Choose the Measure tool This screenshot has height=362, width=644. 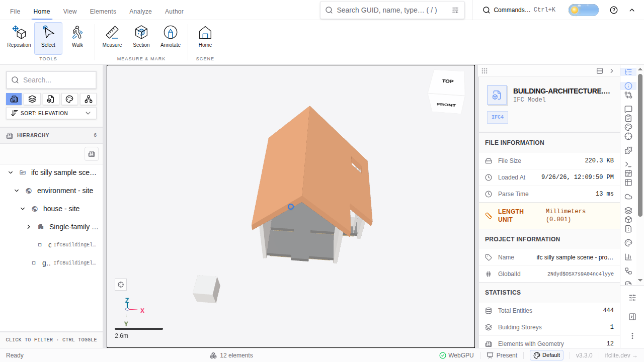point(112,38)
